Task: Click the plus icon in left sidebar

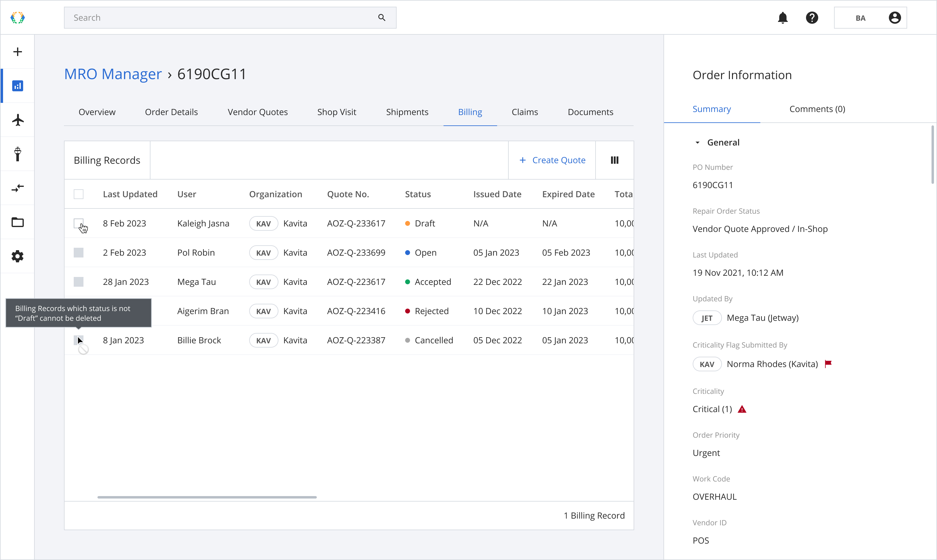Action: tap(17, 52)
